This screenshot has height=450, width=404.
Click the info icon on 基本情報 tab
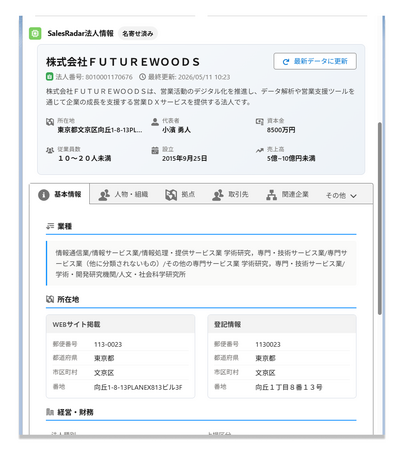coord(44,195)
